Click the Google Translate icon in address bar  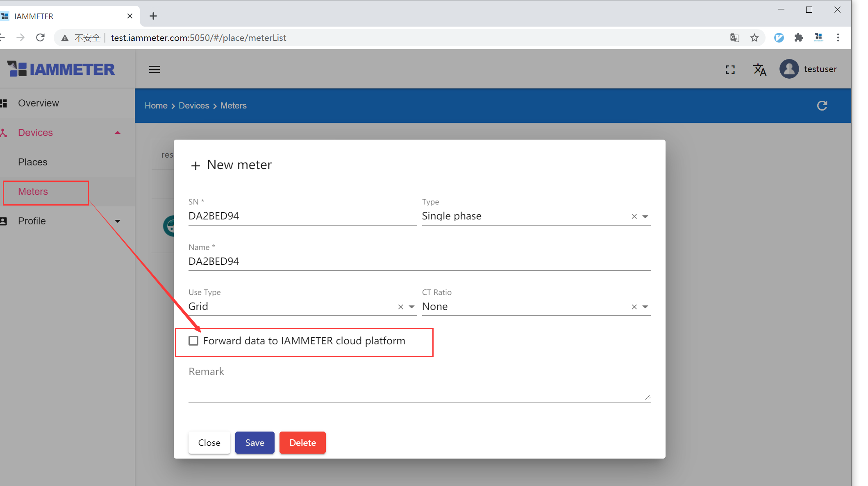[x=734, y=37]
